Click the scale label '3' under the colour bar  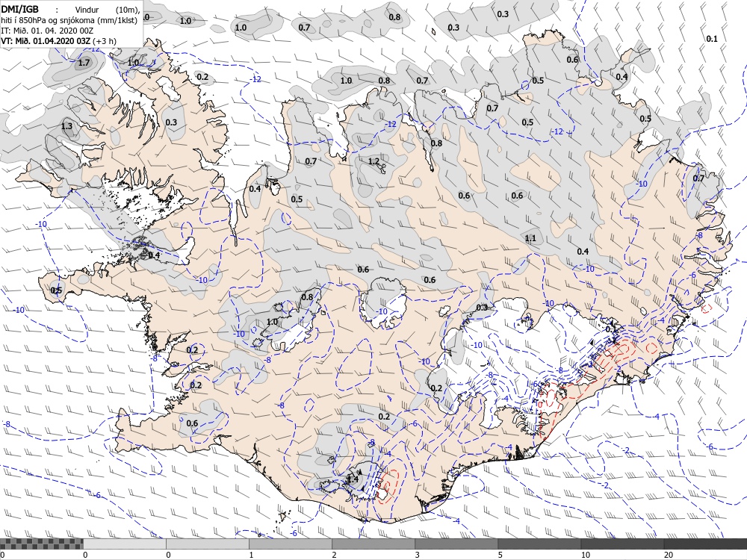[417, 555]
